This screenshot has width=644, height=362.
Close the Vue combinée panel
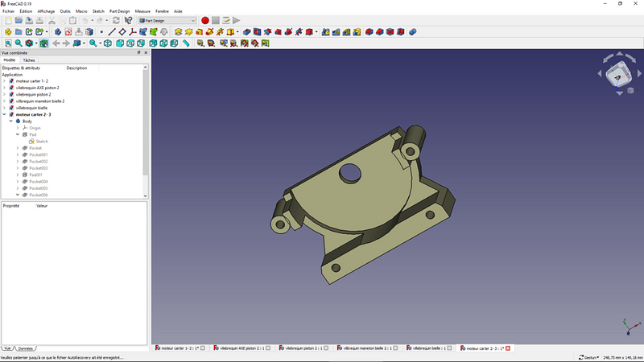[x=146, y=53]
